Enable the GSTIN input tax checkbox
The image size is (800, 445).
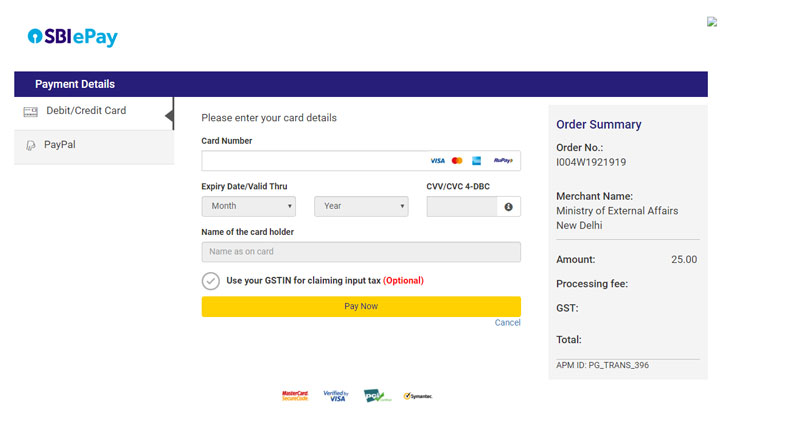point(211,281)
